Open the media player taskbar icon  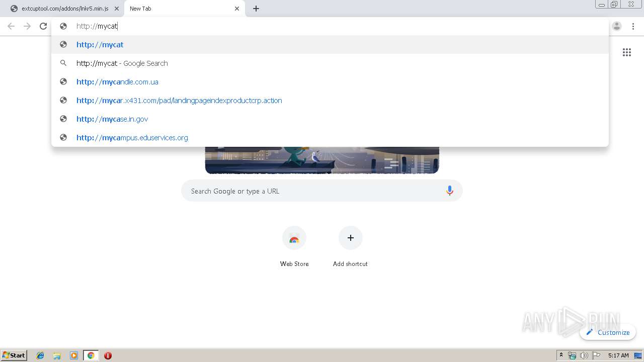[x=74, y=355]
